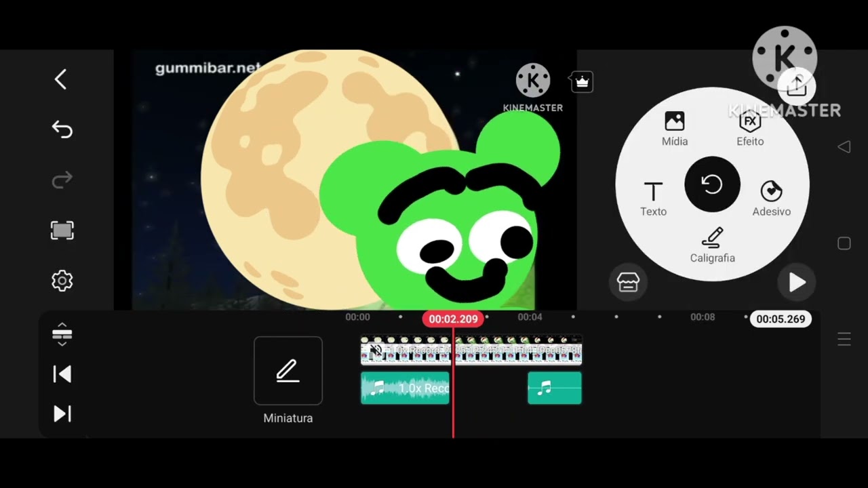868x488 pixels.
Task: Play the project preview
Action: pos(797,282)
